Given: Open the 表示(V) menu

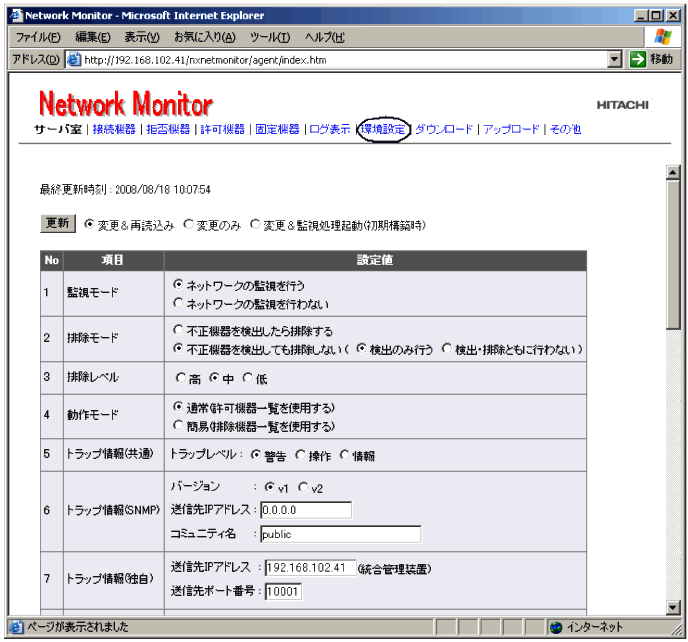Looking at the screenshot, I should point(142,37).
